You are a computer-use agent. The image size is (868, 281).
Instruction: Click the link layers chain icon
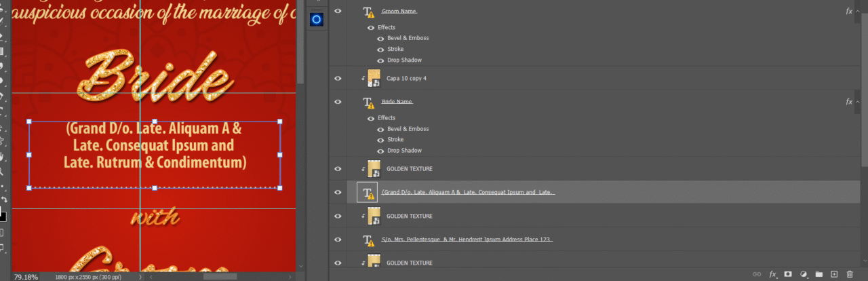coord(757,274)
